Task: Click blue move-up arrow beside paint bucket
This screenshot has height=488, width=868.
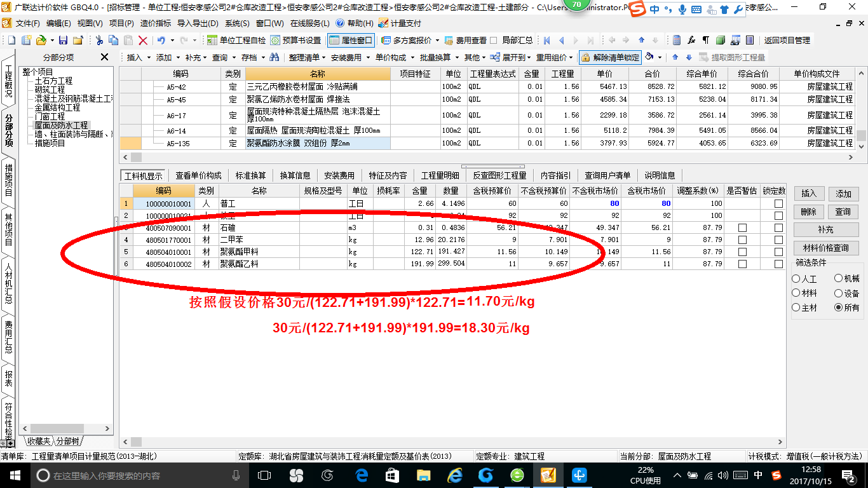Action: [x=675, y=57]
